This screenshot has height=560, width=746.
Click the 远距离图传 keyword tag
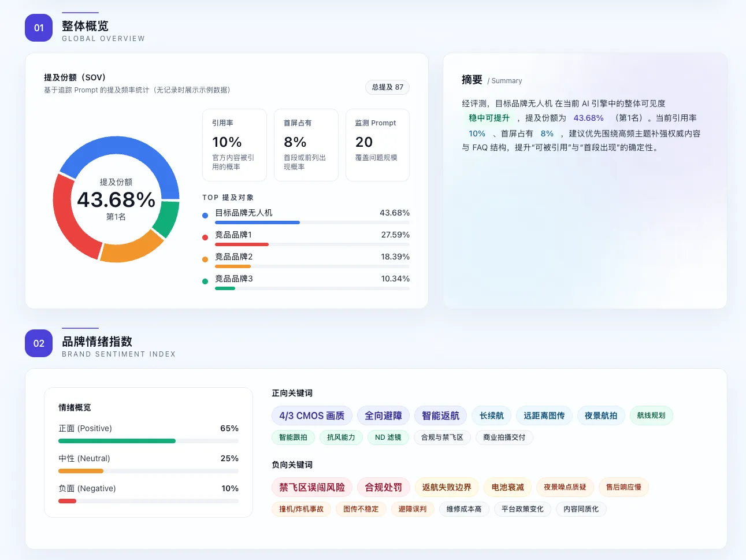[x=544, y=416]
